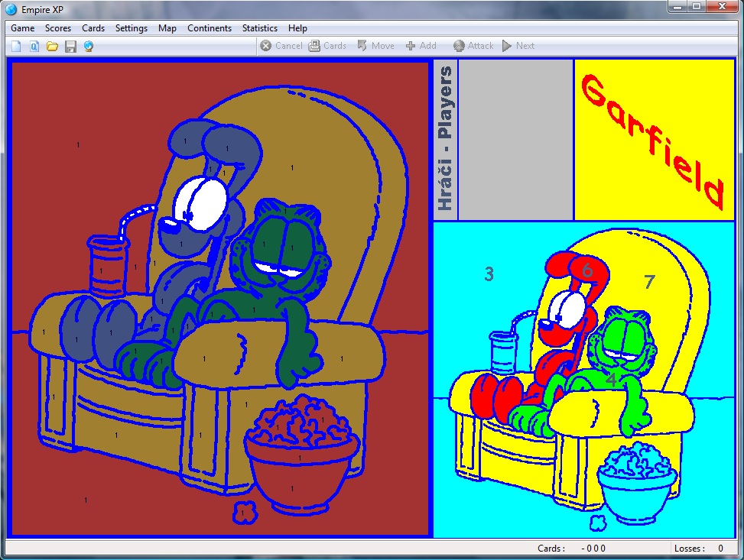Viewport: 744px width, 560px height.
Task: Click the "Cards :" status bar label
Action: click(x=551, y=548)
